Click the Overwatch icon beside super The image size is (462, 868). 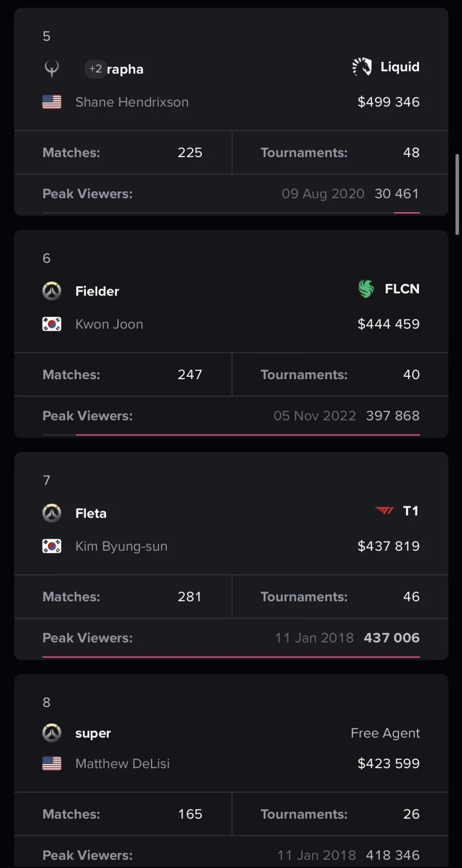tap(52, 733)
